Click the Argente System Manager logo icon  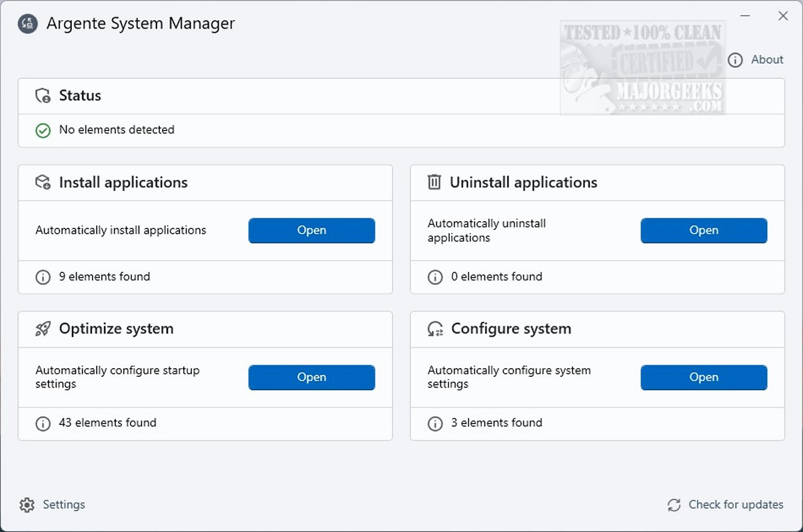[27, 24]
